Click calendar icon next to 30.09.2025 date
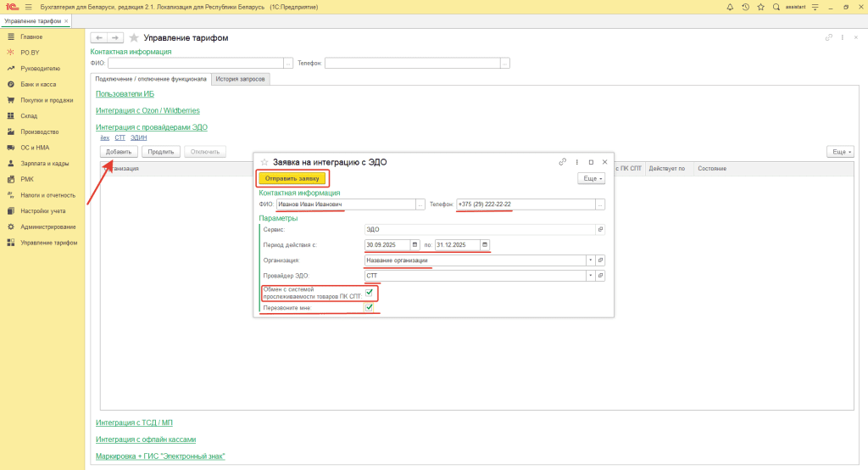This screenshot has height=470, width=868. point(415,245)
